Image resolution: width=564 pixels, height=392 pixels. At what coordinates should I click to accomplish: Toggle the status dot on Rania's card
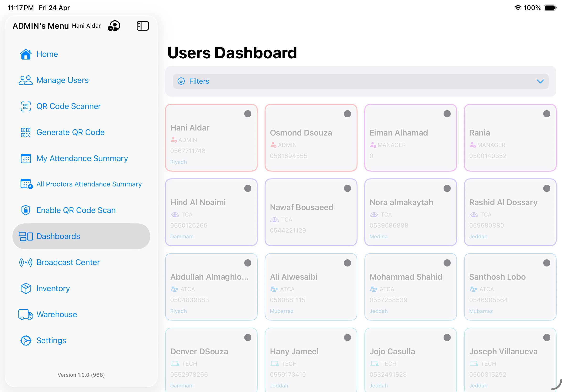pos(546,114)
